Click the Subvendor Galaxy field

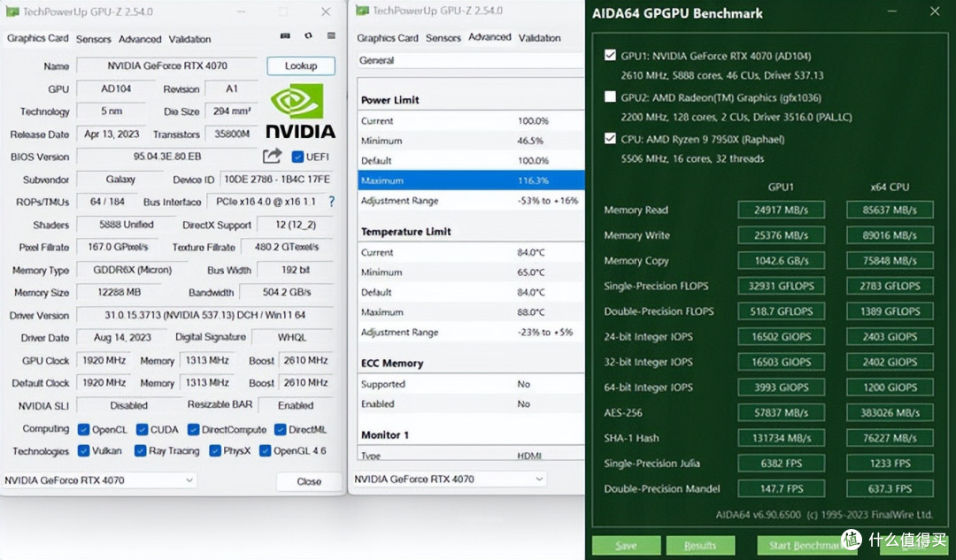120,180
